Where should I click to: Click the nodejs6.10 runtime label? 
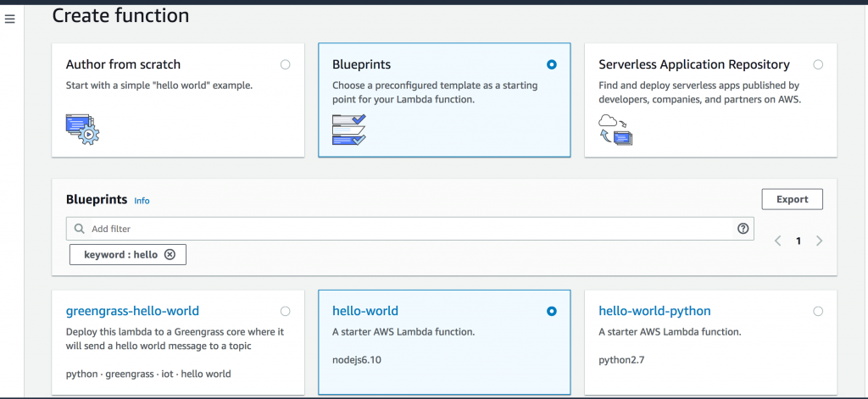click(x=357, y=360)
